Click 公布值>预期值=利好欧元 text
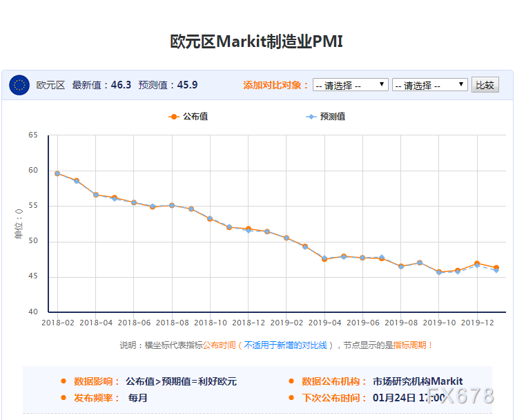Image resolution: width=515 pixels, height=420 pixels. [x=181, y=381]
